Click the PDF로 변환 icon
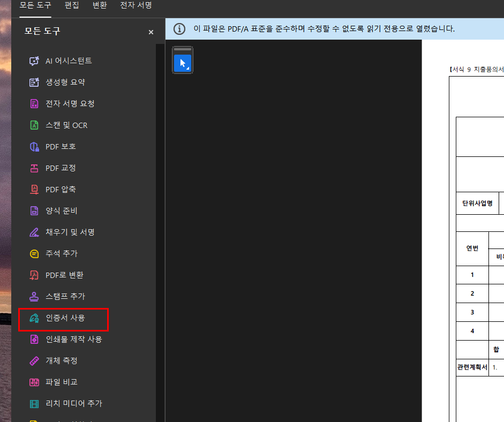The height and width of the screenshot is (422, 504). pos(34,275)
